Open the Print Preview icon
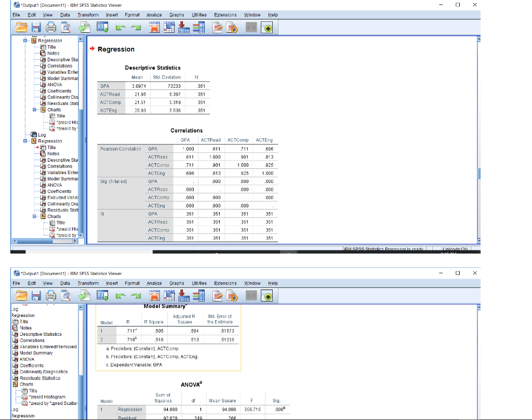This screenshot has height=420, width=532. click(65, 28)
